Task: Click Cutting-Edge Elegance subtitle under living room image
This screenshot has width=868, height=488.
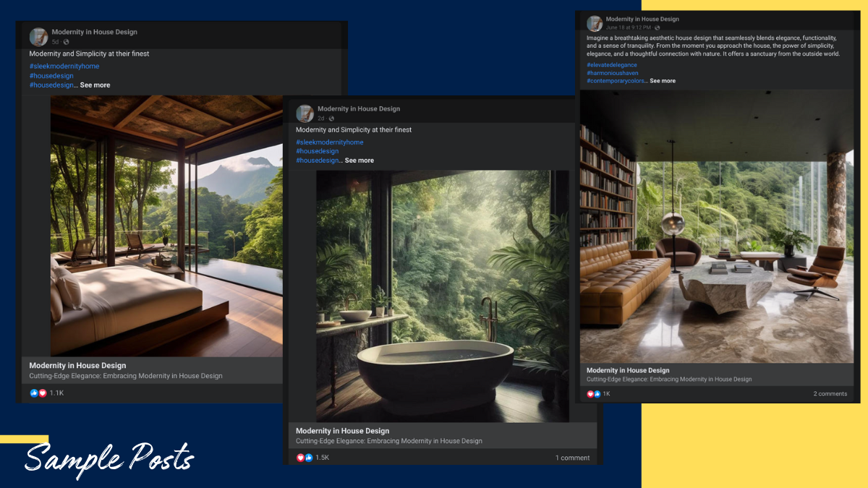Action: click(x=669, y=379)
